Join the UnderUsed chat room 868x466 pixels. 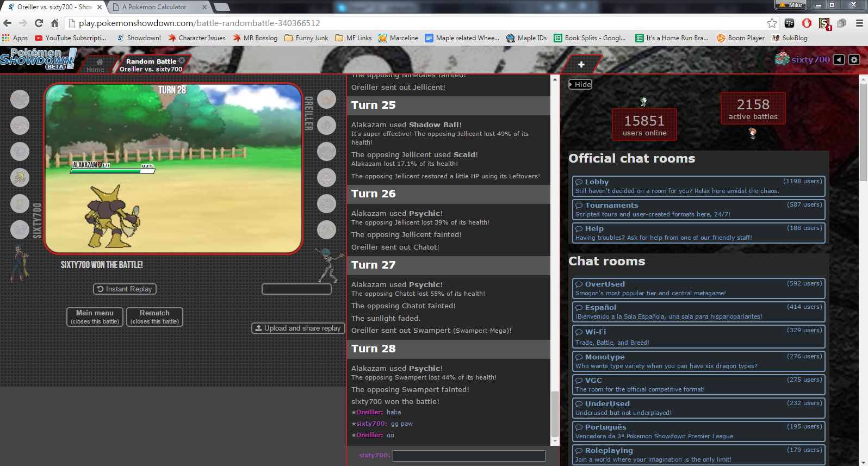click(x=698, y=408)
